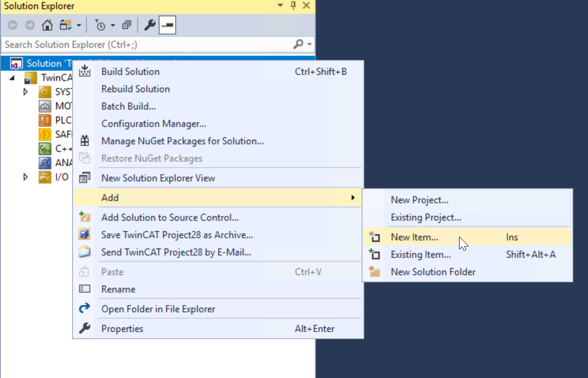Click the PLC node icon in tree

pos(45,120)
